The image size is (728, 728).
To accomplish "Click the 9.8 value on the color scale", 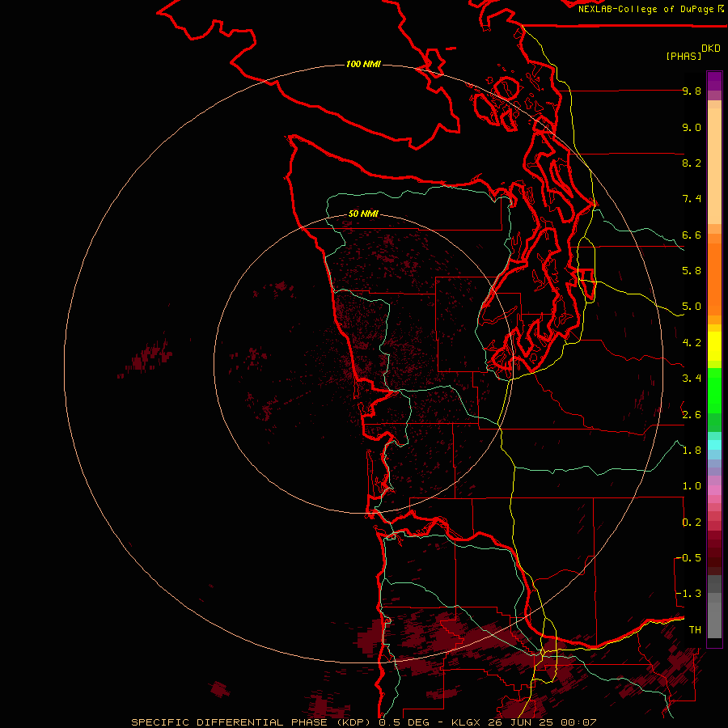I will point(692,91).
